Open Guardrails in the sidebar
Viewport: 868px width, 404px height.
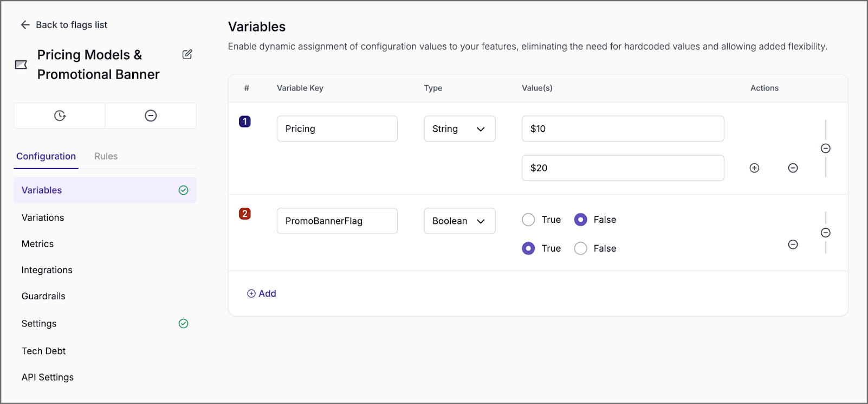pos(43,296)
